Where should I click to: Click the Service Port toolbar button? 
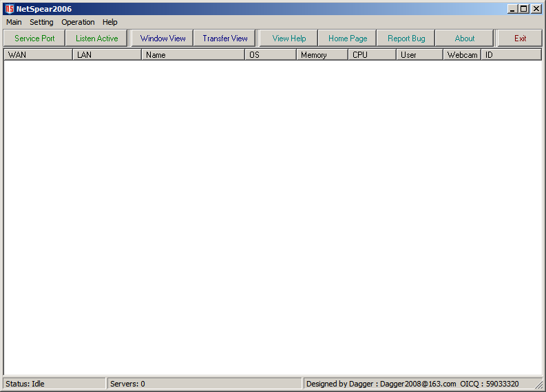pos(34,39)
